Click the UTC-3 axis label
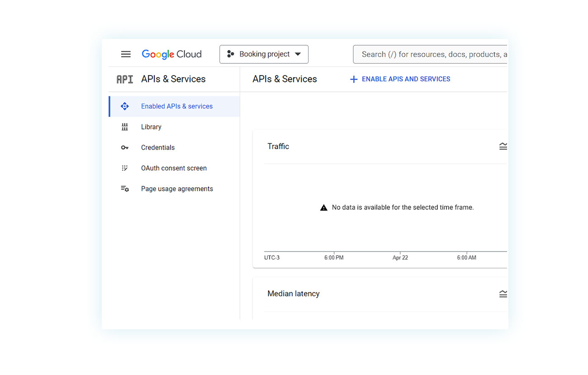588x375 pixels. point(272,258)
